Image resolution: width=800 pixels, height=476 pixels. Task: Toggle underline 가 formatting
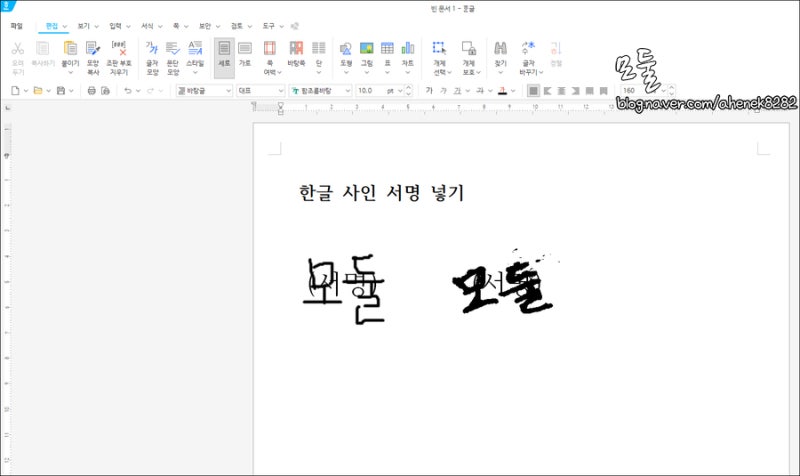tap(457, 91)
